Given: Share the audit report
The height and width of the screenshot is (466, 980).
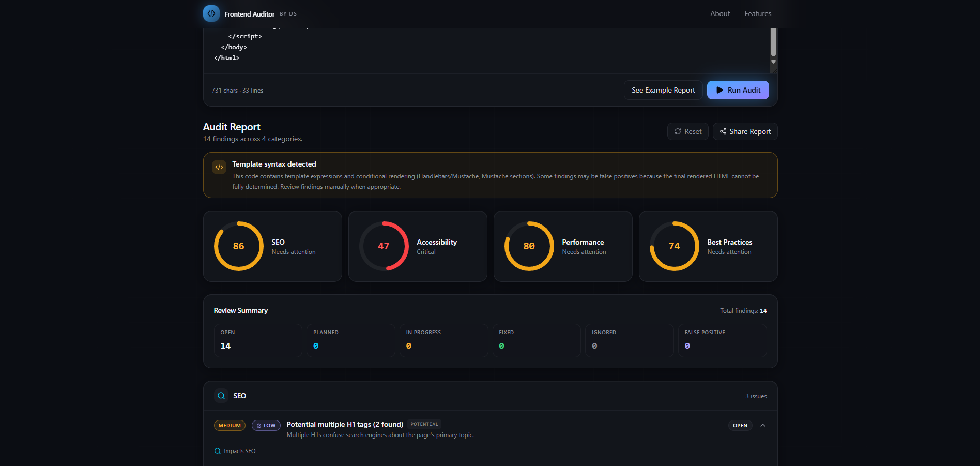Looking at the screenshot, I should (x=745, y=131).
